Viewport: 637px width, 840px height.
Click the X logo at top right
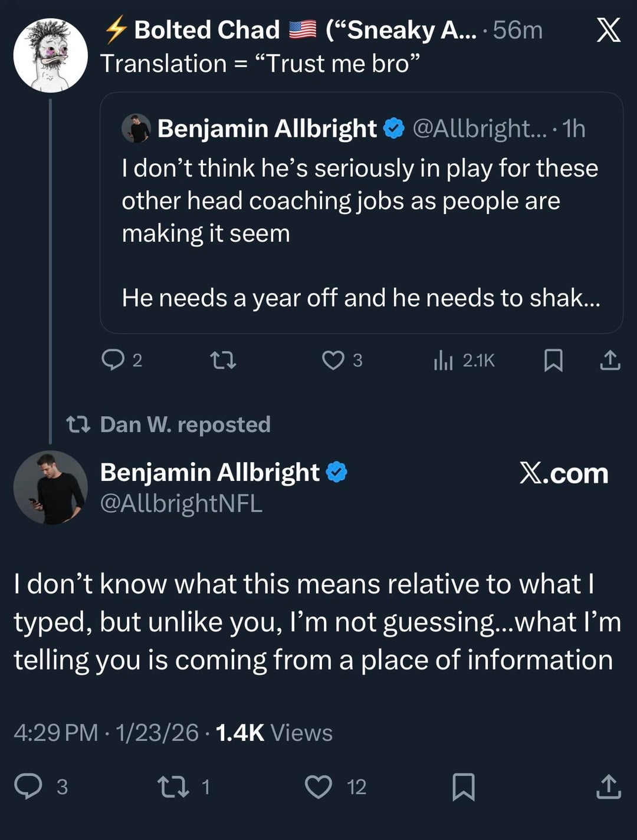click(x=608, y=30)
